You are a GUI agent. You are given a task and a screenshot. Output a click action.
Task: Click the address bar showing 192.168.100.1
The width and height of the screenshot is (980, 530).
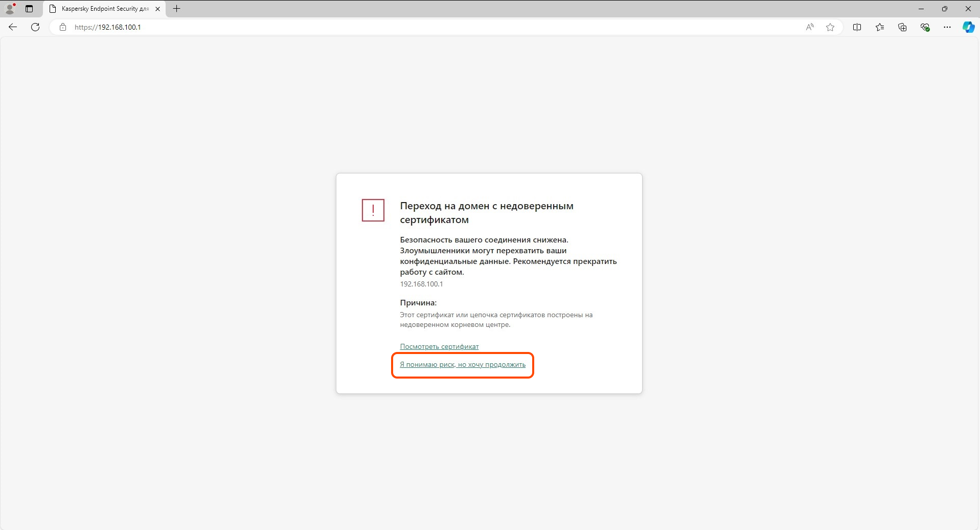(x=429, y=27)
